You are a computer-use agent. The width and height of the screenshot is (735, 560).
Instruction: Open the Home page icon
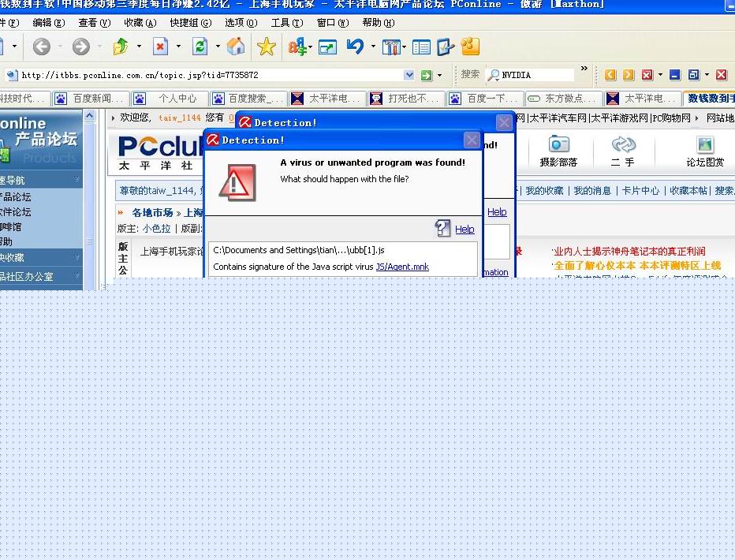[x=236, y=47]
